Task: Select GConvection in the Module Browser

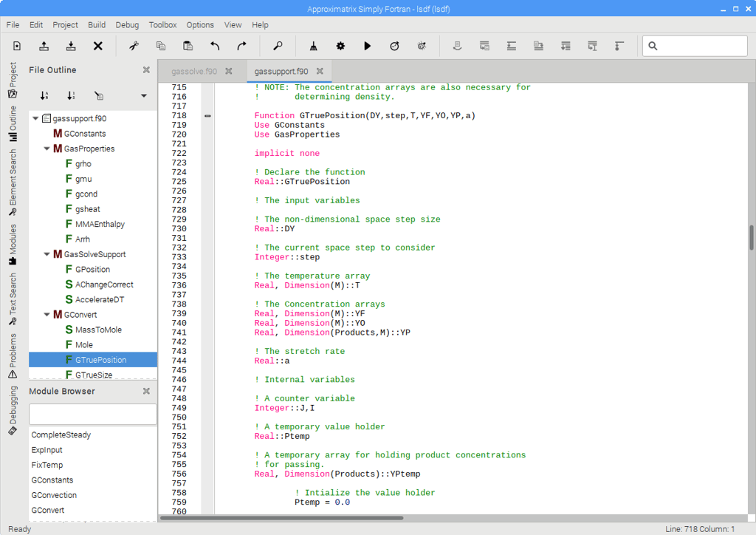Action: (x=54, y=495)
